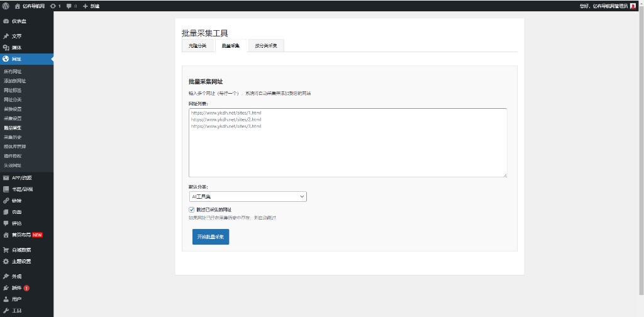Click the updates icon in the top bar
Screen dimensions: 644x317
[53, 6]
